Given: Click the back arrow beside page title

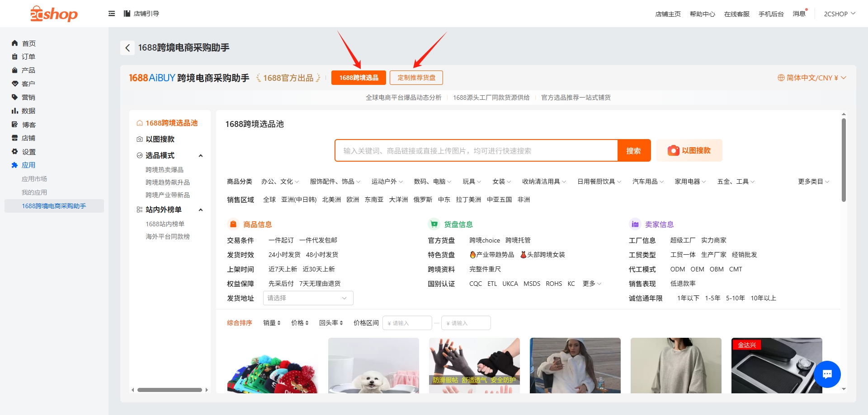Looking at the screenshot, I should tap(127, 48).
